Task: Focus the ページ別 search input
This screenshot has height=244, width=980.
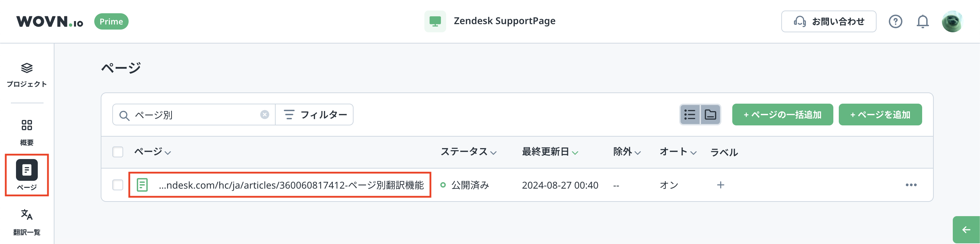Action: 194,115
